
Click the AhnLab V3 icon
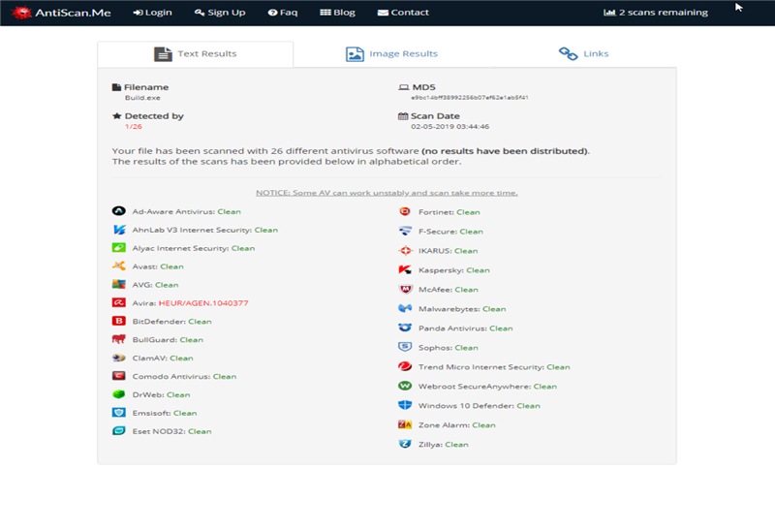pos(119,230)
